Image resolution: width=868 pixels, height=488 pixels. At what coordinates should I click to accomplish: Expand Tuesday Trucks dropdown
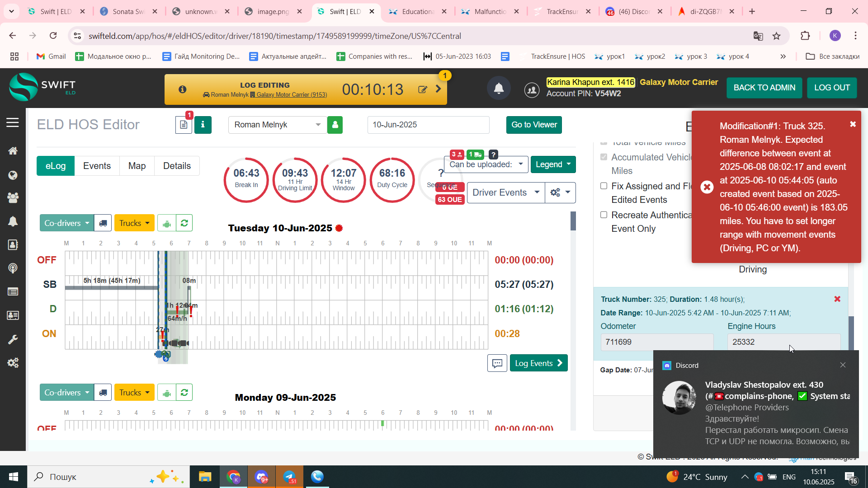click(134, 223)
